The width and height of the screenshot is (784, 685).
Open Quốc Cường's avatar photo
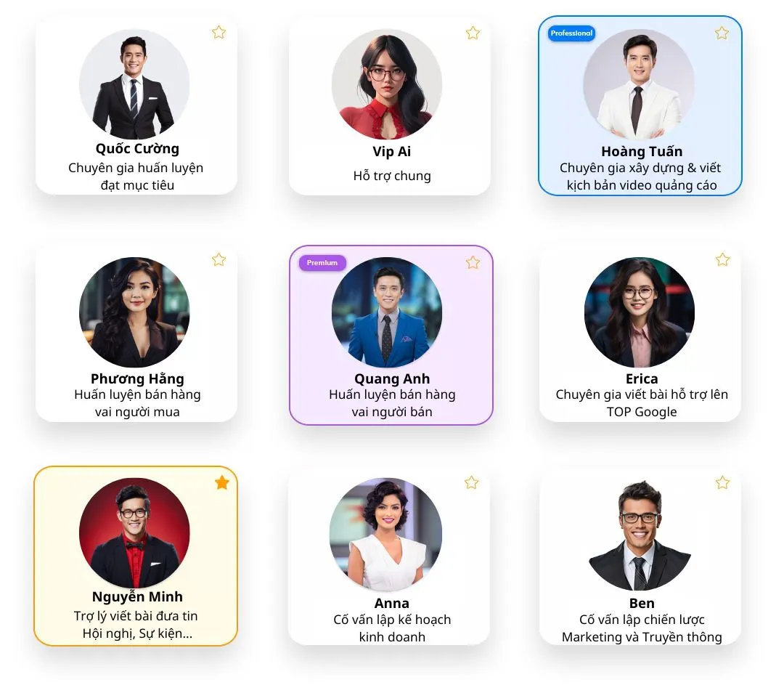coord(134,84)
